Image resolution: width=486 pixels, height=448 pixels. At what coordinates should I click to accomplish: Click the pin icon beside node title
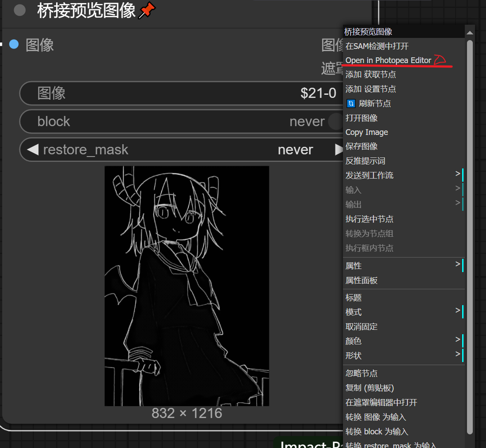147,11
